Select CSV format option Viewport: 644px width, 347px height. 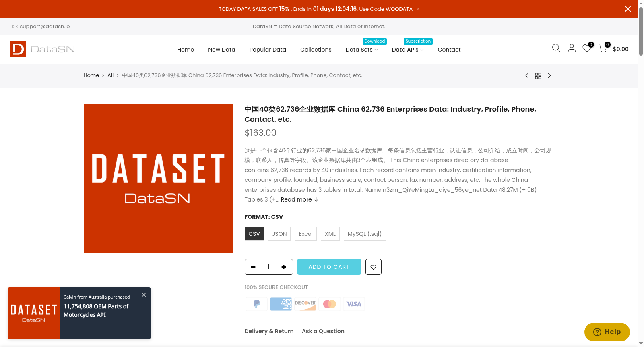pyautogui.click(x=254, y=234)
